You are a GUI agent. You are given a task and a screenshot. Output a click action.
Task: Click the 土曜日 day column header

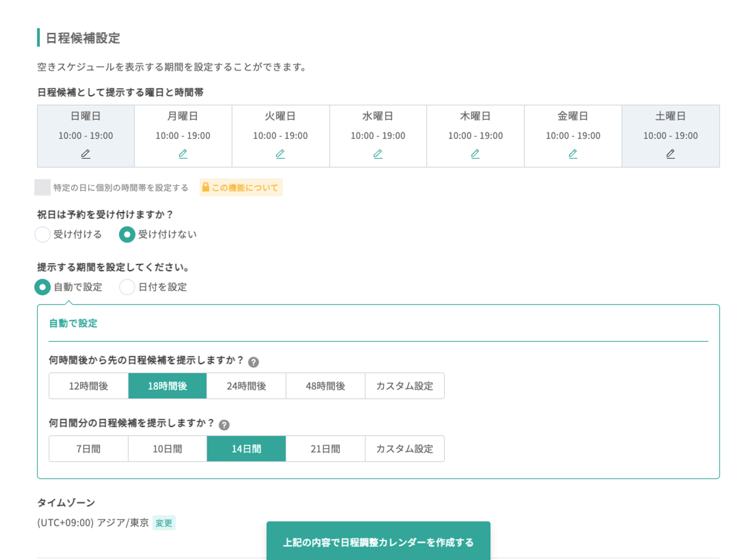click(x=671, y=116)
